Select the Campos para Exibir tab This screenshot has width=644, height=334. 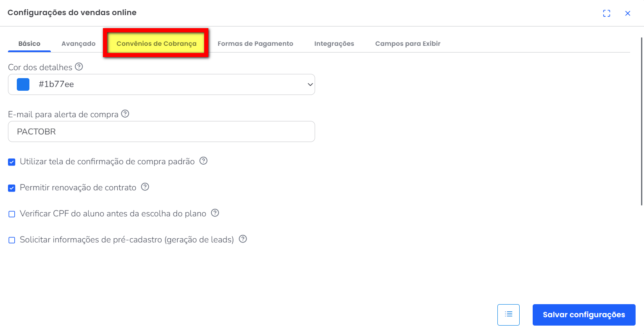pyautogui.click(x=407, y=44)
